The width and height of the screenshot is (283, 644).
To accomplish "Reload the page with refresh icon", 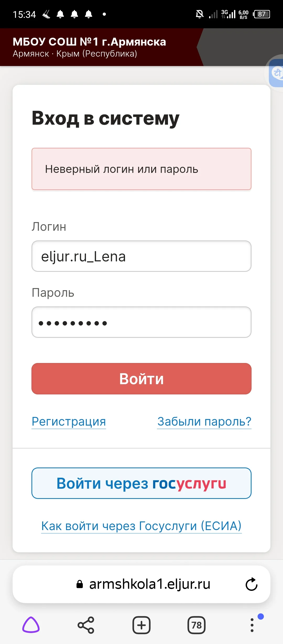I will tap(252, 584).
